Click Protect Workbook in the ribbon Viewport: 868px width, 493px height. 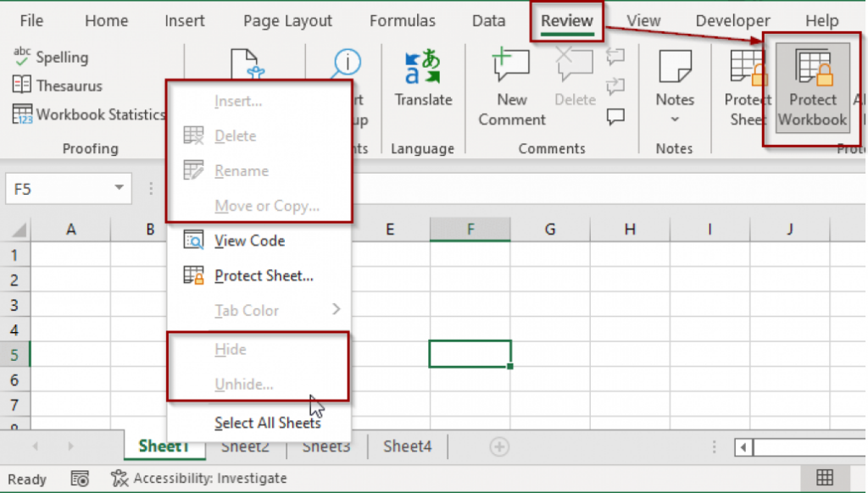pyautogui.click(x=812, y=87)
